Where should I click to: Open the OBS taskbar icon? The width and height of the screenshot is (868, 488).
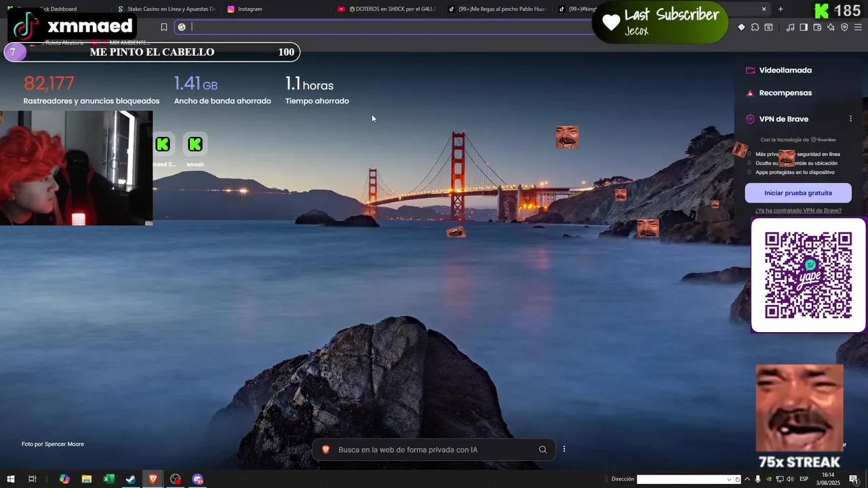click(x=176, y=479)
